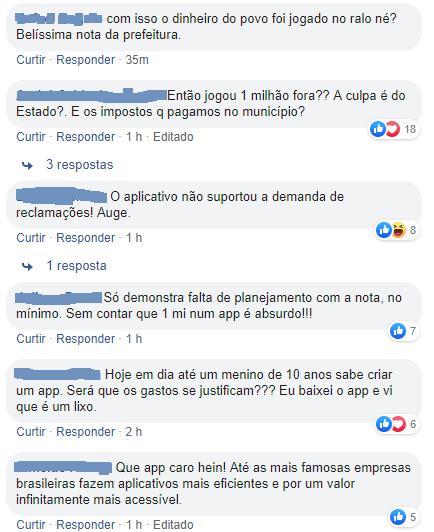The width and height of the screenshot is (434, 532).
Task: Expand the 3 respostas thread
Action: [80, 165]
